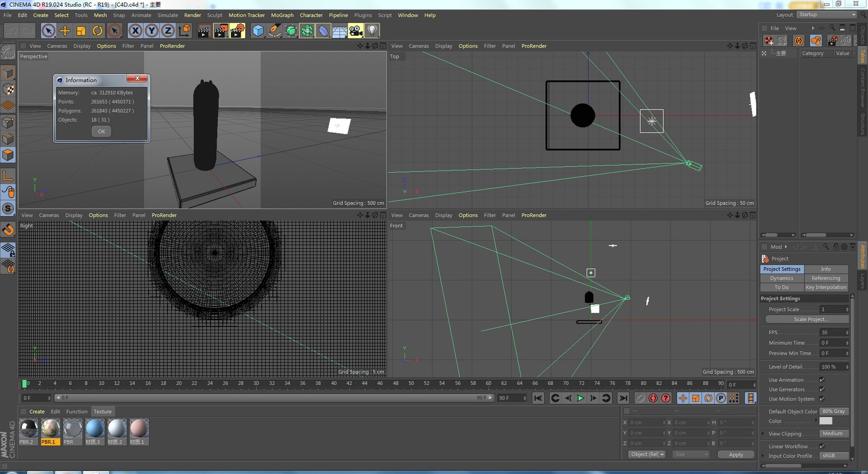The image size is (868, 474).
Task: Add a Camera object icon
Action: [356, 31]
